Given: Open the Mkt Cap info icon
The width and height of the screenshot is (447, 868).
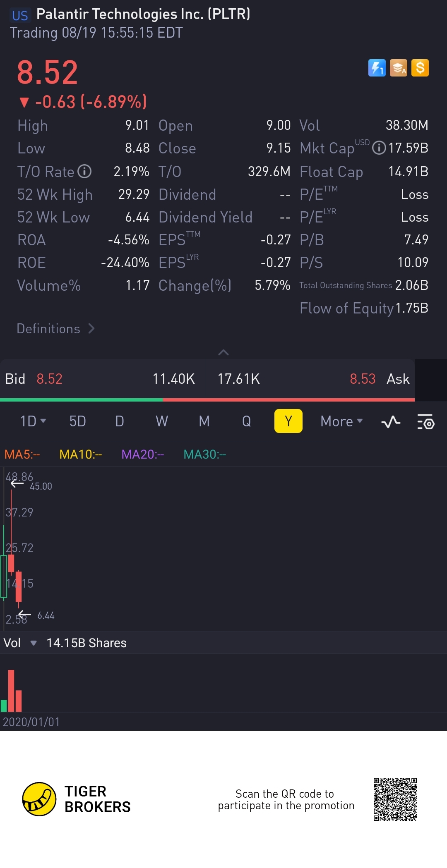Looking at the screenshot, I should coord(379,148).
